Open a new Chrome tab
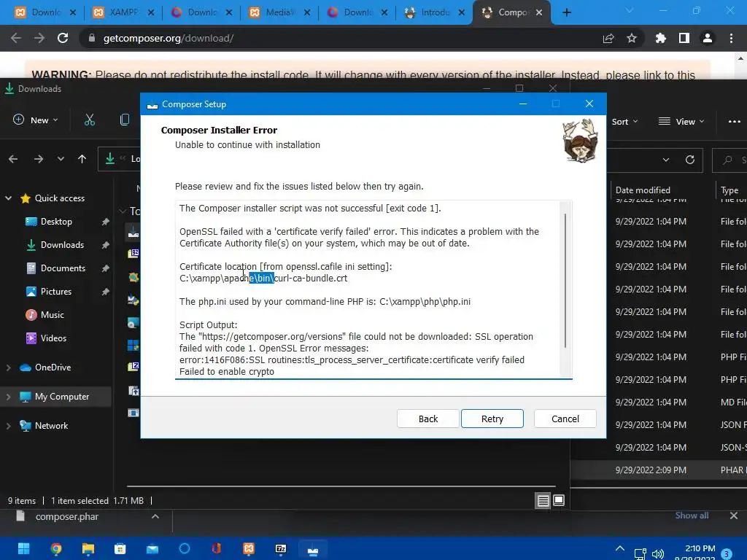 (x=566, y=12)
